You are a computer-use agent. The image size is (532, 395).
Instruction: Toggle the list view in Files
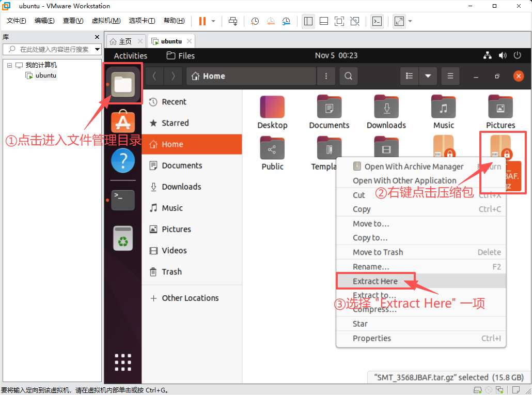point(410,76)
